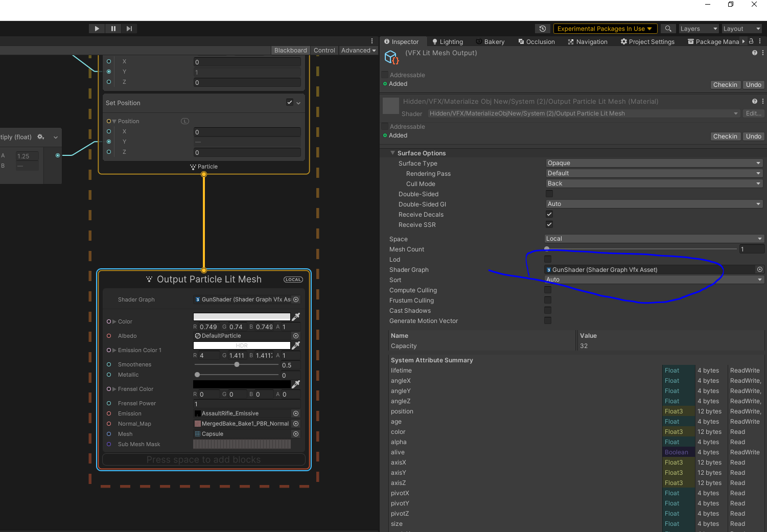Open Inspector Shader Graph object picker
The image size is (767, 532).
759,269
